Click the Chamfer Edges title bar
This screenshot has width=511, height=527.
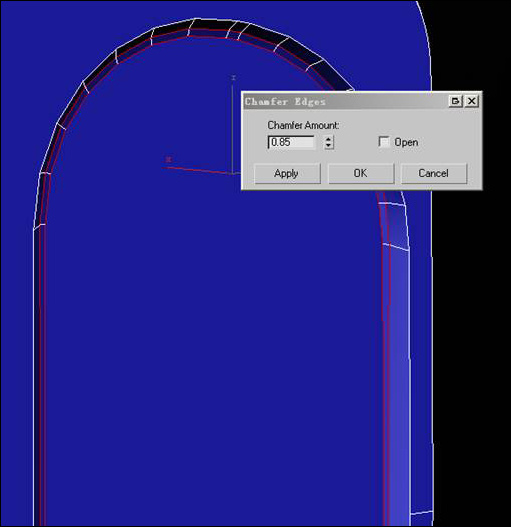coord(346,101)
